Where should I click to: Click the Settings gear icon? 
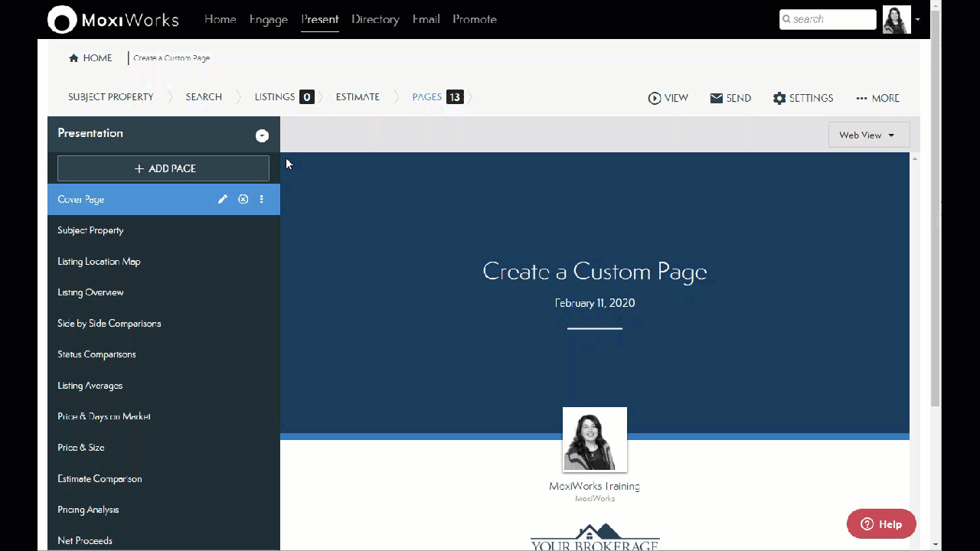(779, 98)
